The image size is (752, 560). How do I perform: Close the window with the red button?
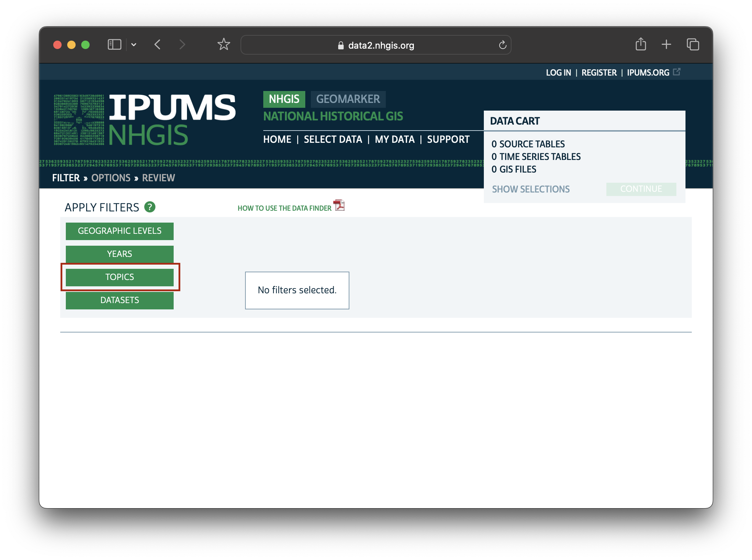point(57,45)
